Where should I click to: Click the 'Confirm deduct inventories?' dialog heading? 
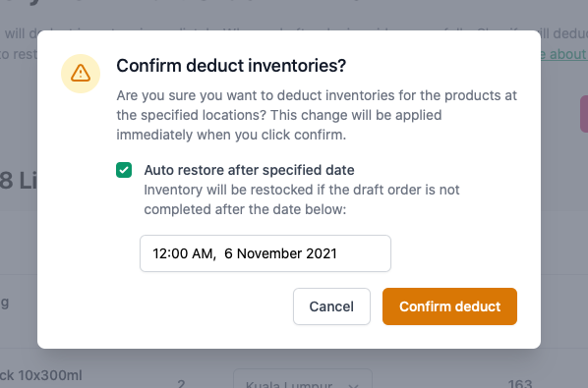(x=231, y=66)
